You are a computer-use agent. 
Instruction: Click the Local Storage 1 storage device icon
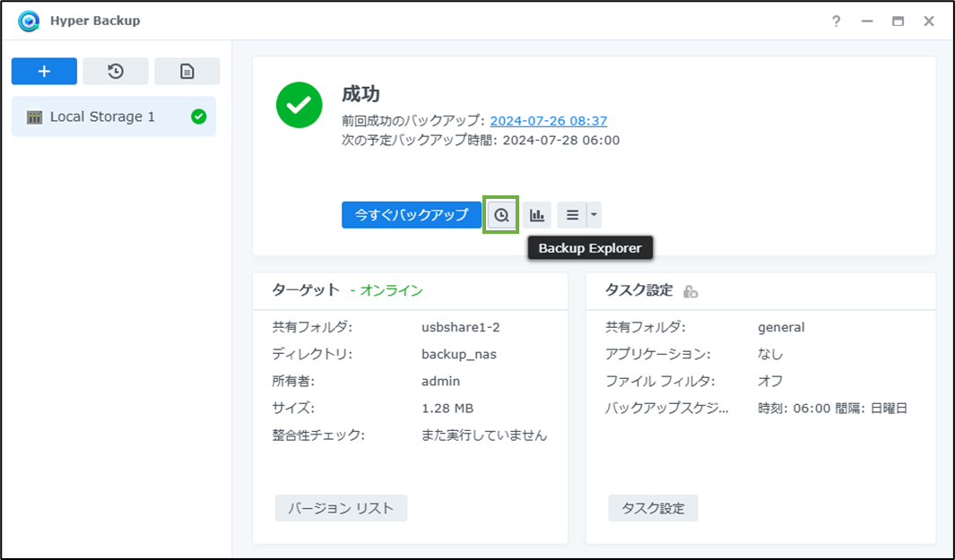pyautogui.click(x=35, y=116)
